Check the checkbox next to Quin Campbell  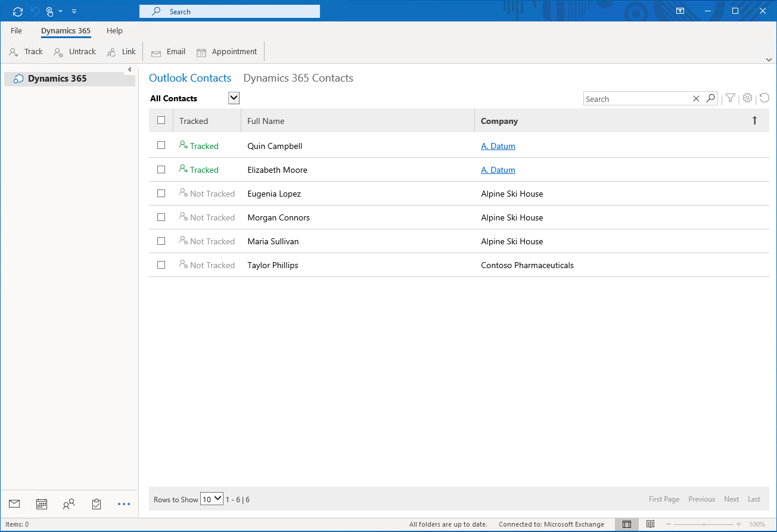161,145
